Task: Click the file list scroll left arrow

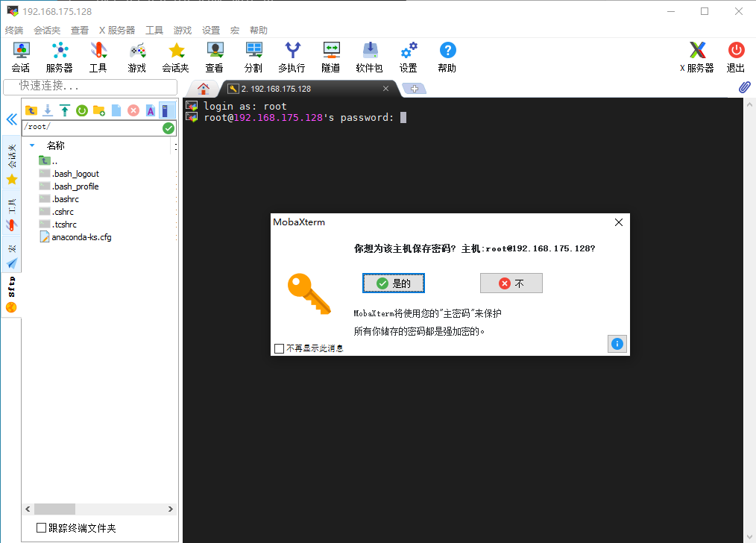Action: pos(28,509)
